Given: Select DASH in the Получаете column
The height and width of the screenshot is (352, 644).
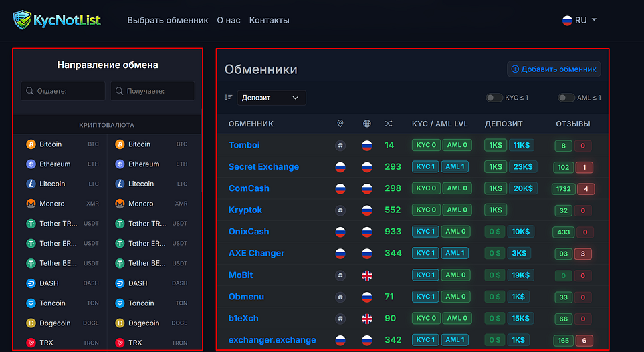Looking at the screenshot, I should coord(151,283).
